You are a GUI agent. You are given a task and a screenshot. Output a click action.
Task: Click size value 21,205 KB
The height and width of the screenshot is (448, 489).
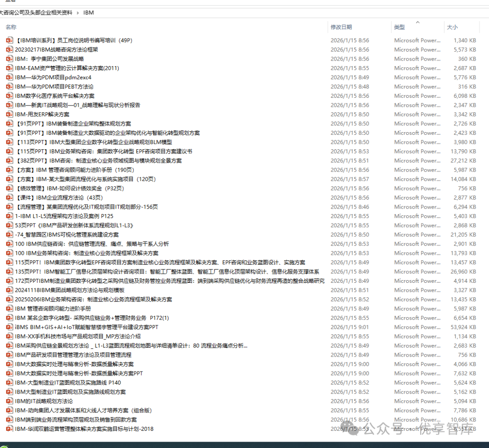[x=463, y=234]
